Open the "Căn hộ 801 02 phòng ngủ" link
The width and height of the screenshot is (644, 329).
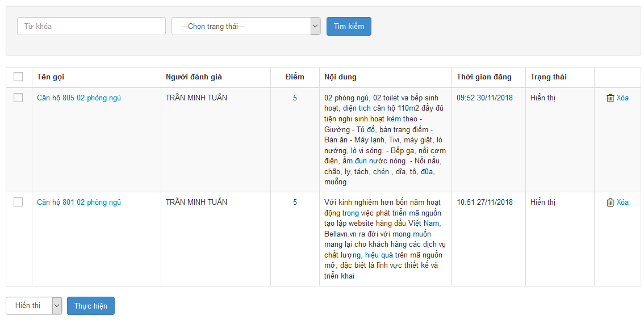[x=79, y=203]
